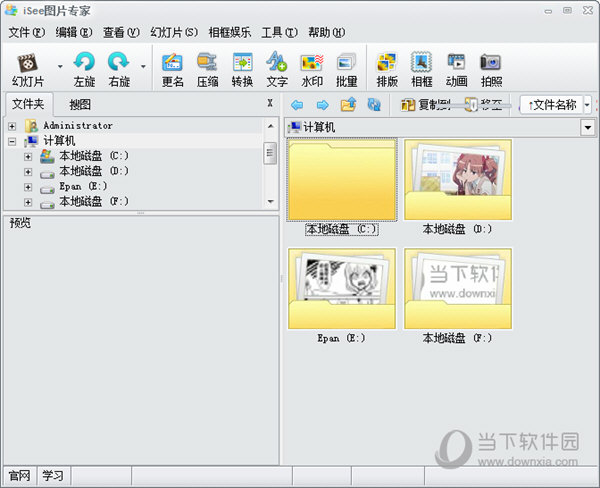Select 计算机 in the folder tree
Screen dimensions: 600x488
tap(59, 141)
